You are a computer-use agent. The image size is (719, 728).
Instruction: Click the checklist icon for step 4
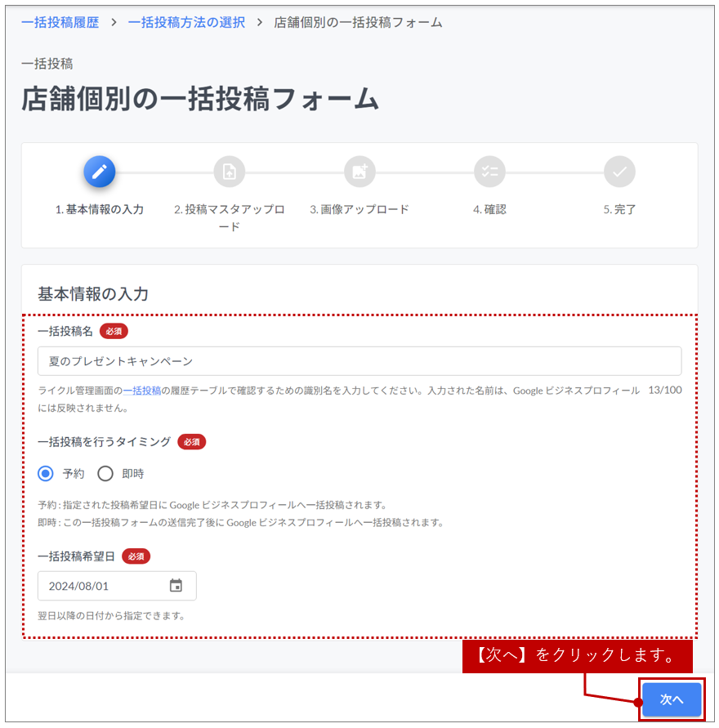pyautogui.click(x=489, y=172)
